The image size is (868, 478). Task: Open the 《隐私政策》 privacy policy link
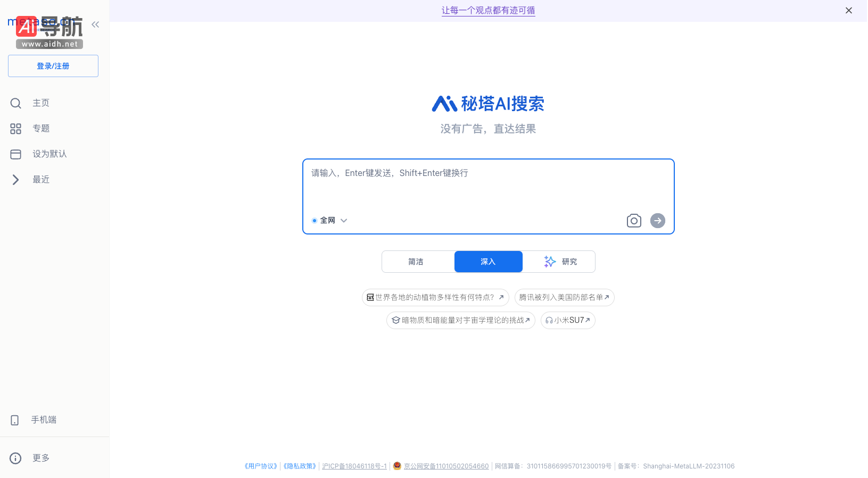pos(300,466)
